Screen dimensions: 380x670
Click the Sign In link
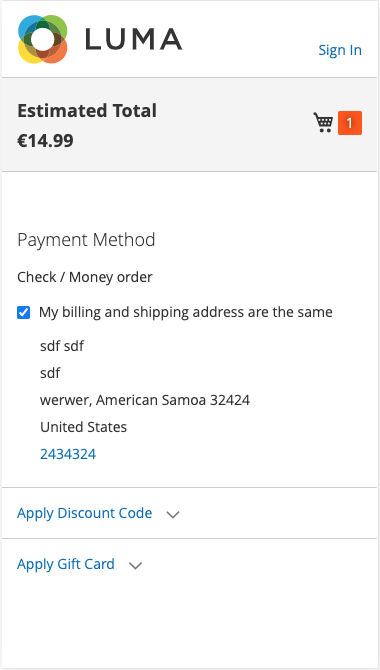340,50
